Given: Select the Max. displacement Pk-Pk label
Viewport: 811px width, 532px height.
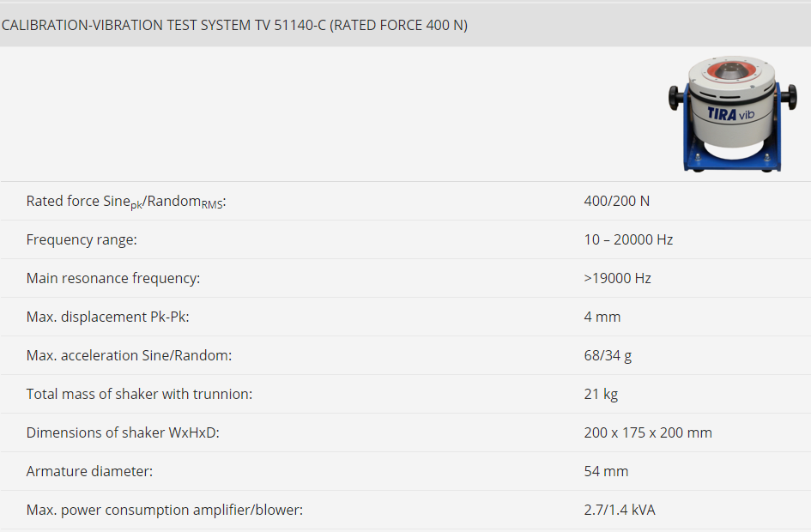Looking at the screenshot, I should point(107,317).
